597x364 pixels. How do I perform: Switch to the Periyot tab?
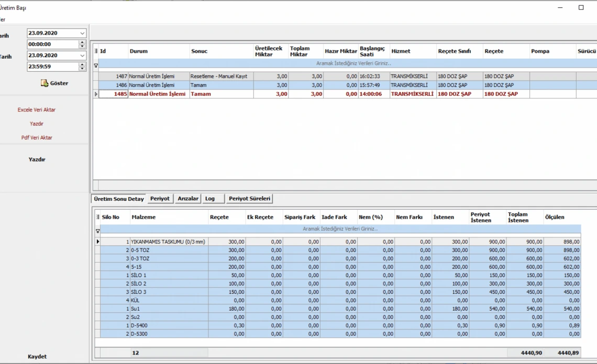pos(160,199)
